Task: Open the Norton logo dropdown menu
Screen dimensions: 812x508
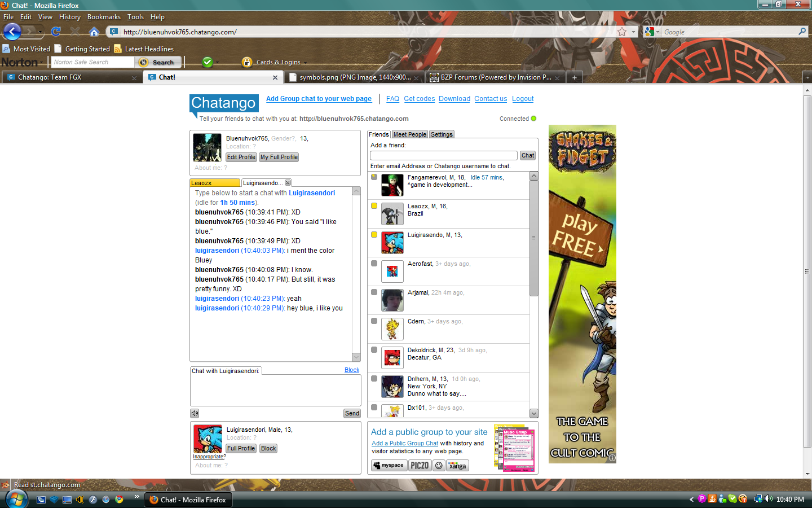Action: point(42,63)
